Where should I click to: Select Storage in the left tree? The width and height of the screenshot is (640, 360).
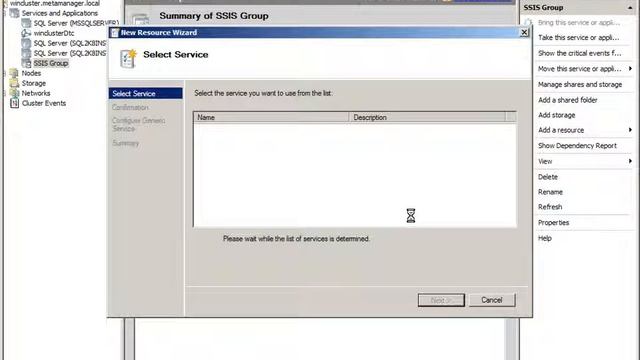(x=34, y=83)
